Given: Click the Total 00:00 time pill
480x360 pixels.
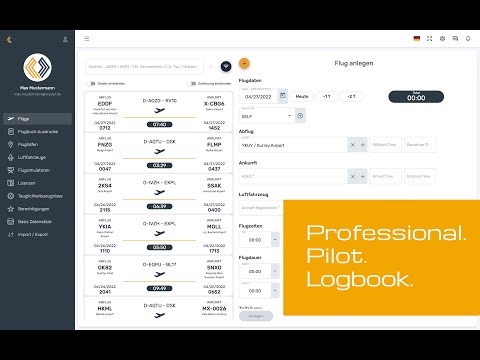Looking at the screenshot, I should (x=416, y=97).
